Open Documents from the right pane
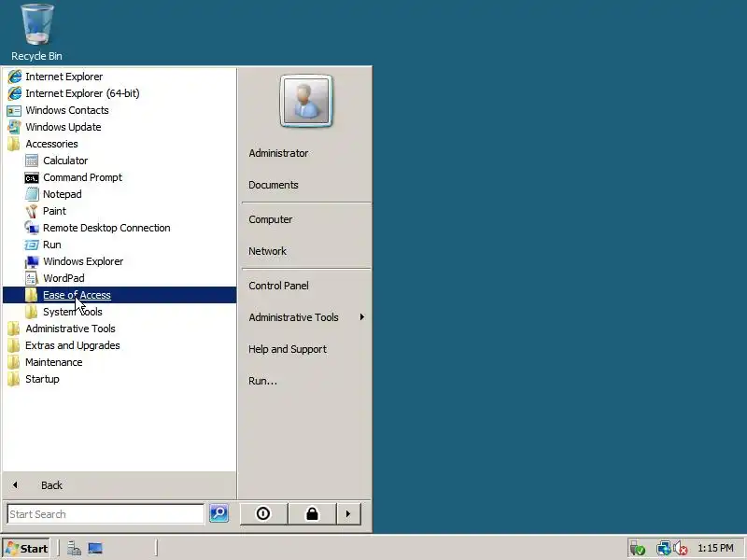Viewport: 747px width, 560px height. (306, 185)
